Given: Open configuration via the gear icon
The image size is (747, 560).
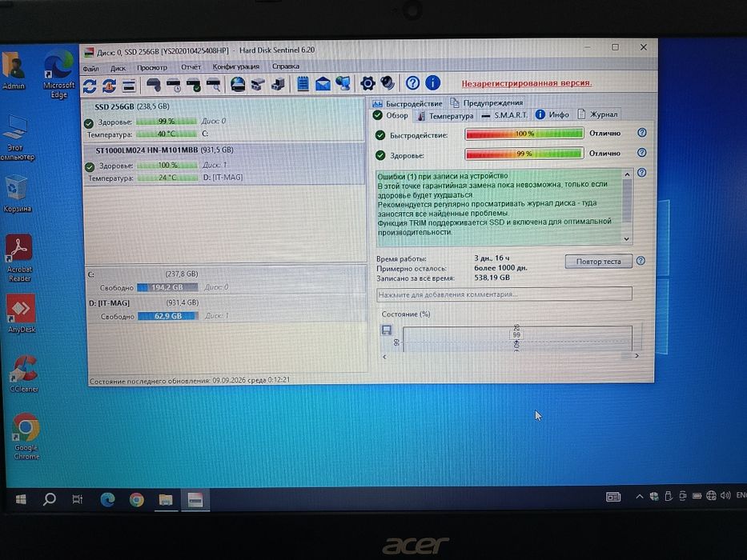Looking at the screenshot, I should tap(367, 83).
